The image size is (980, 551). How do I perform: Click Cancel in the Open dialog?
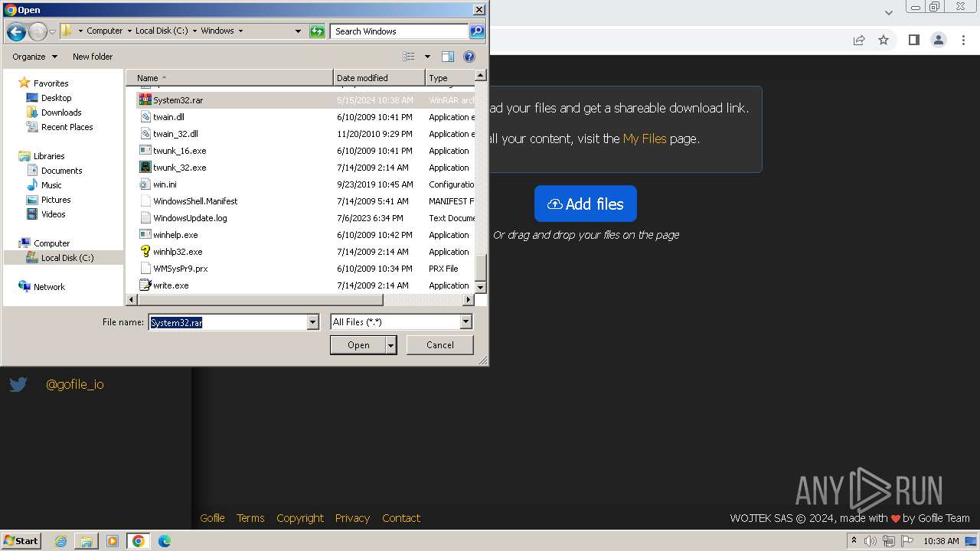[439, 345]
